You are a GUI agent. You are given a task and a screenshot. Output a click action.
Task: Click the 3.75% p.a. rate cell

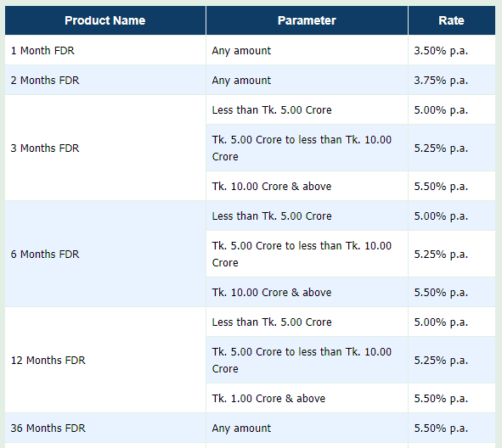click(x=452, y=80)
